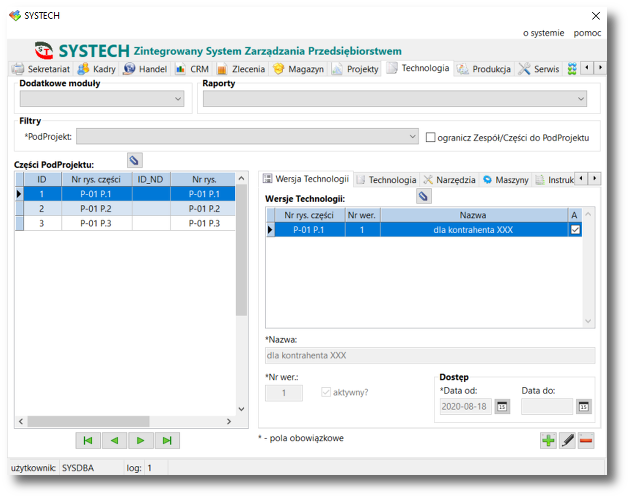Click the green puzzle module icon
The image size is (630, 498).
coord(572,69)
